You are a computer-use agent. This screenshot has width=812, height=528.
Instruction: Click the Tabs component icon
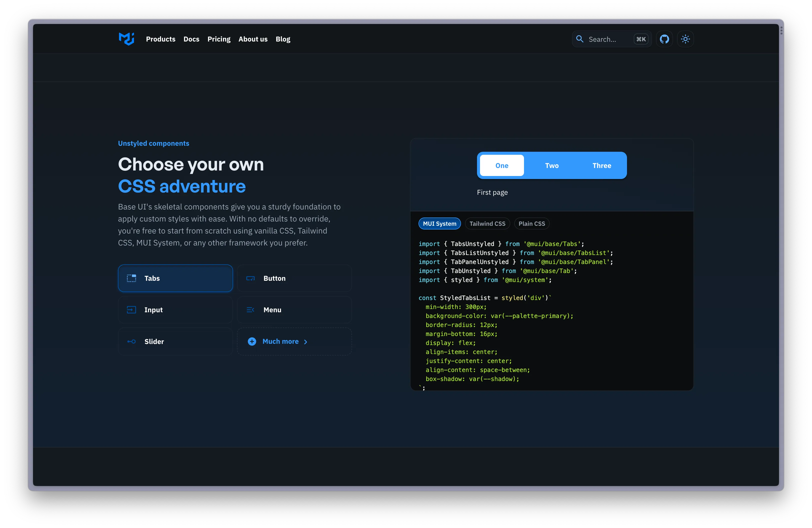click(x=131, y=278)
